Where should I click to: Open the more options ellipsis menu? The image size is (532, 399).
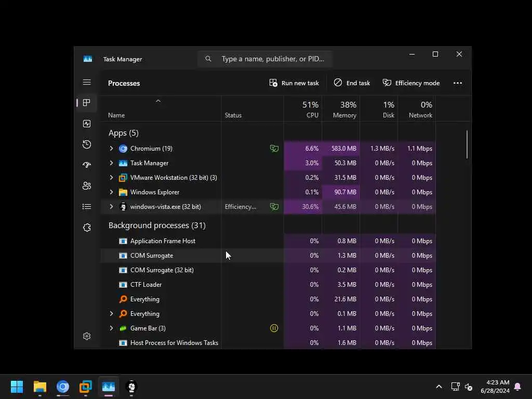click(x=458, y=83)
